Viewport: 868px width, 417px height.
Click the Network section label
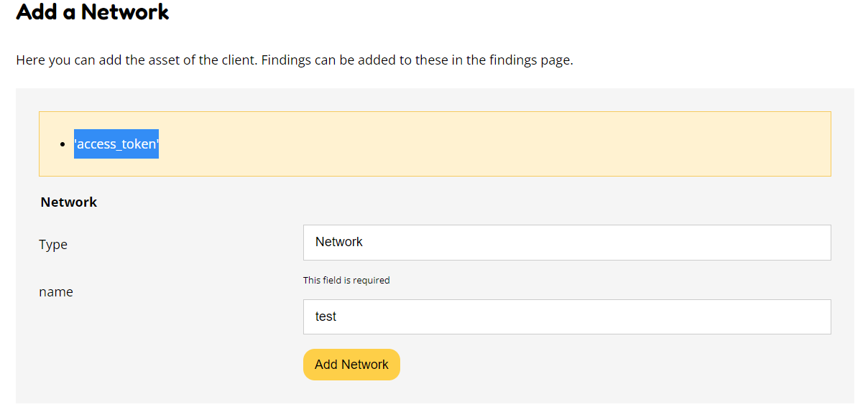tap(68, 202)
